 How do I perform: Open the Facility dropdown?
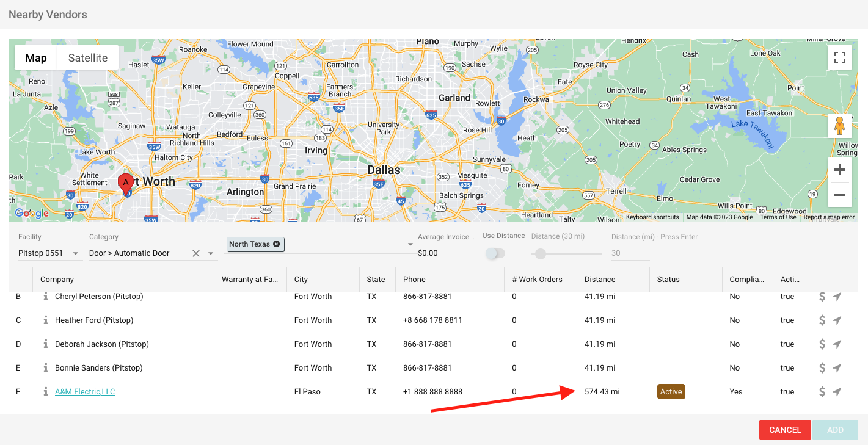(76, 253)
